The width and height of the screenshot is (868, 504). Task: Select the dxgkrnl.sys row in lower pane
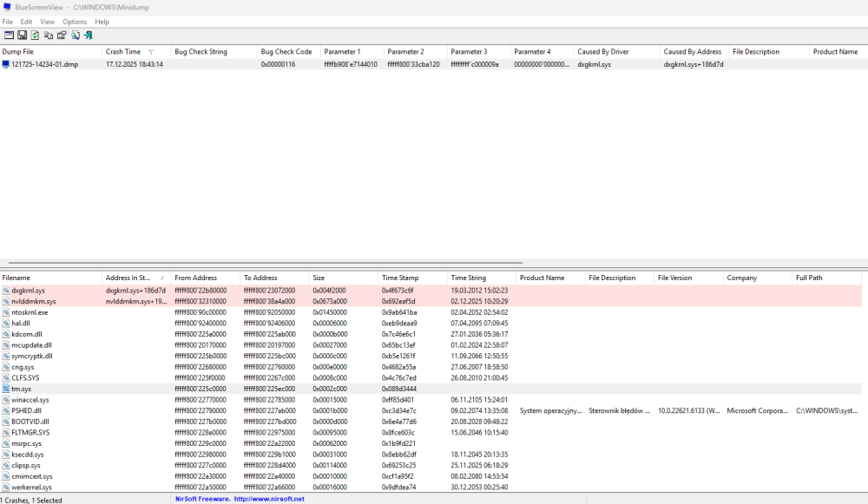[29, 291]
